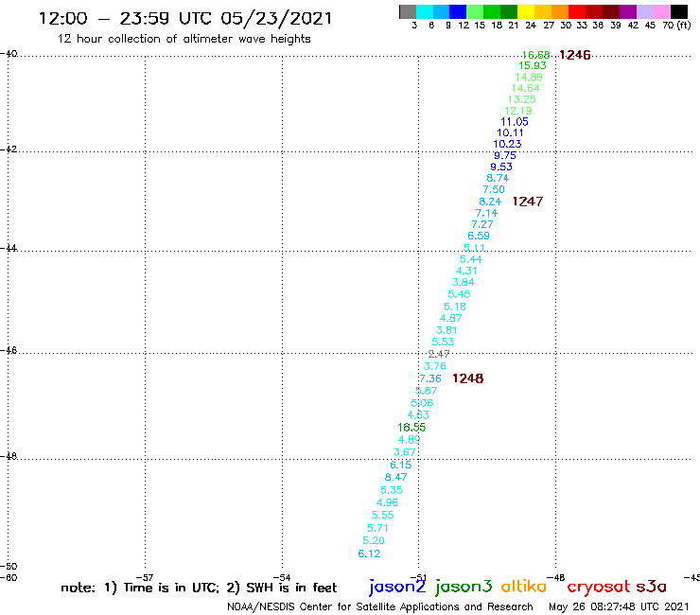
Task: Click the jason3 satellite label
Action: point(464,587)
